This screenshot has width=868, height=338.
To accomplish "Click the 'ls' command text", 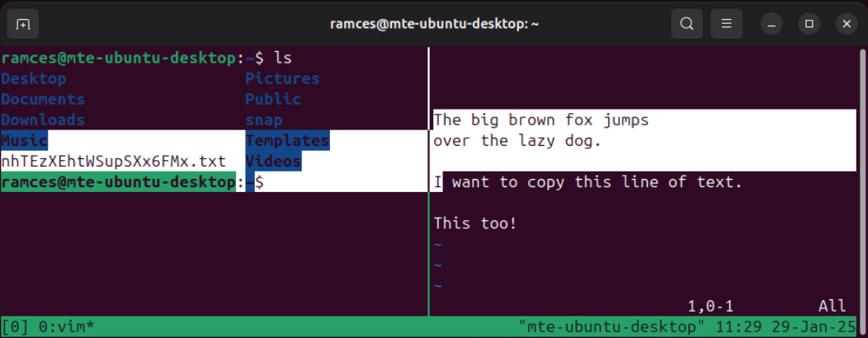I will click(x=282, y=58).
